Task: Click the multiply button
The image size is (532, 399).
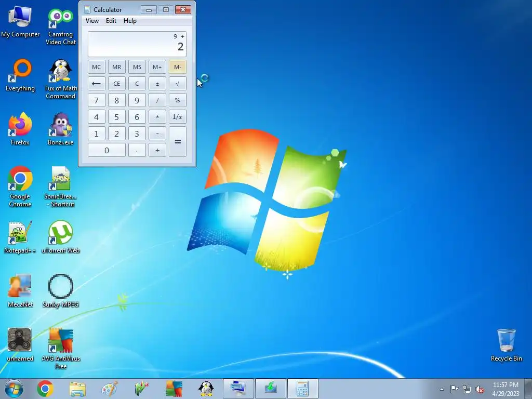Action: [x=157, y=117]
